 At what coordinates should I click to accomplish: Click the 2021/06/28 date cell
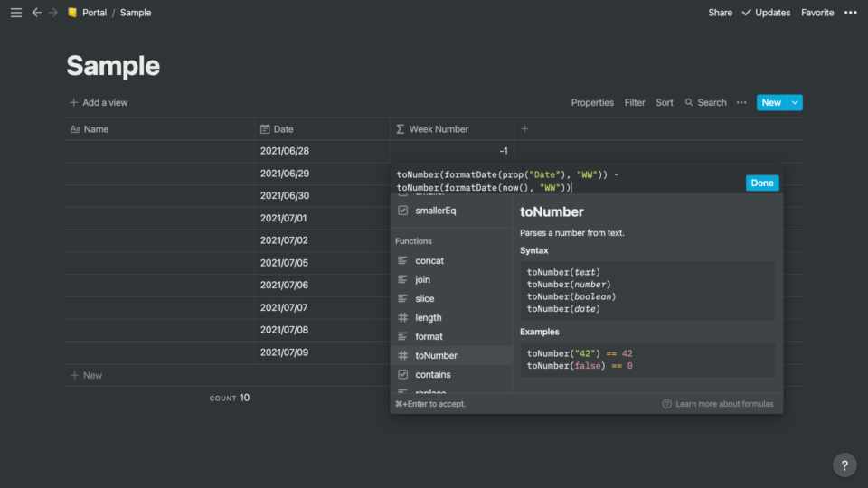(x=322, y=151)
